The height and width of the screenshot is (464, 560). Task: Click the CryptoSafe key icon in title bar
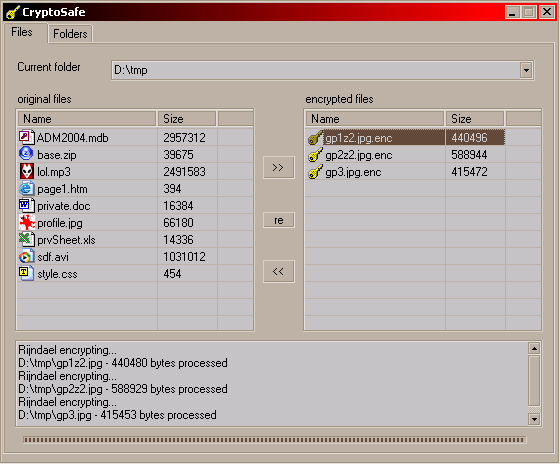coord(12,12)
